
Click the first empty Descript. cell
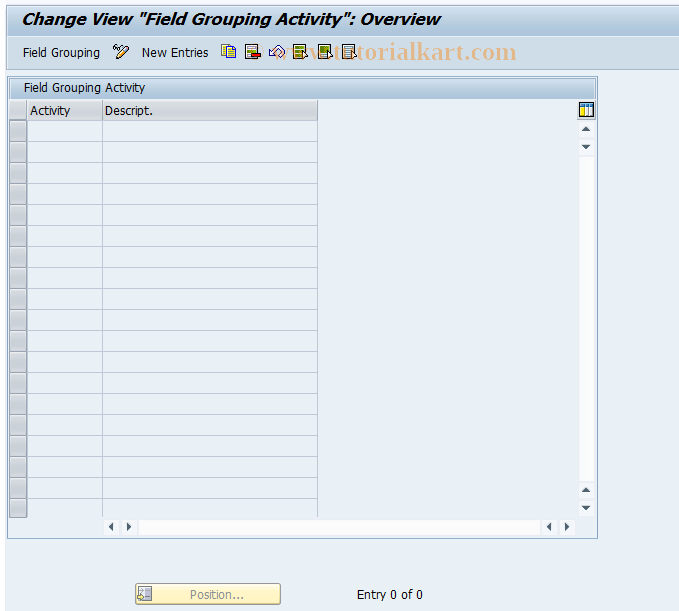tap(210, 131)
